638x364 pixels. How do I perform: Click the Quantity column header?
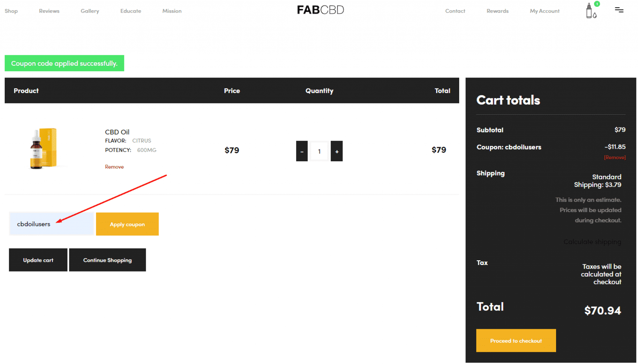[319, 91]
